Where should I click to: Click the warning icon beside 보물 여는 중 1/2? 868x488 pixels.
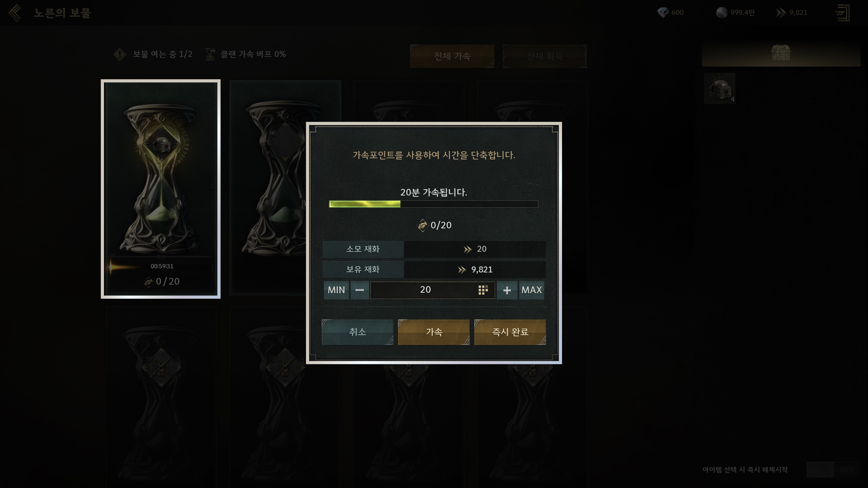[120, 54]
